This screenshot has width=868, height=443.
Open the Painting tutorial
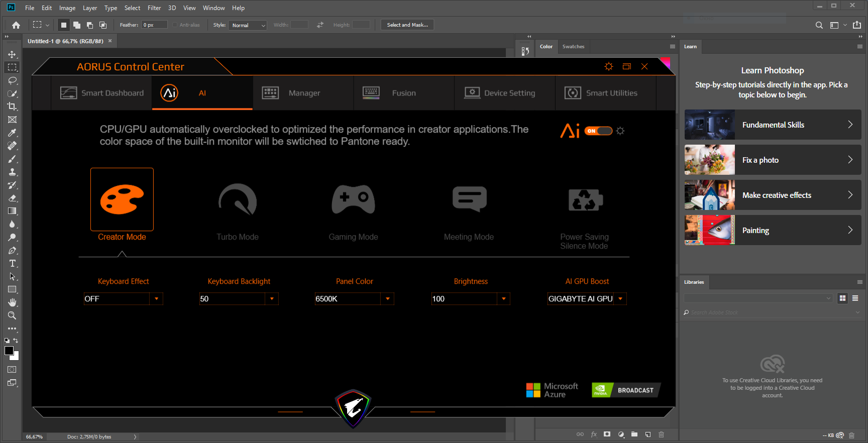[773, 230]
